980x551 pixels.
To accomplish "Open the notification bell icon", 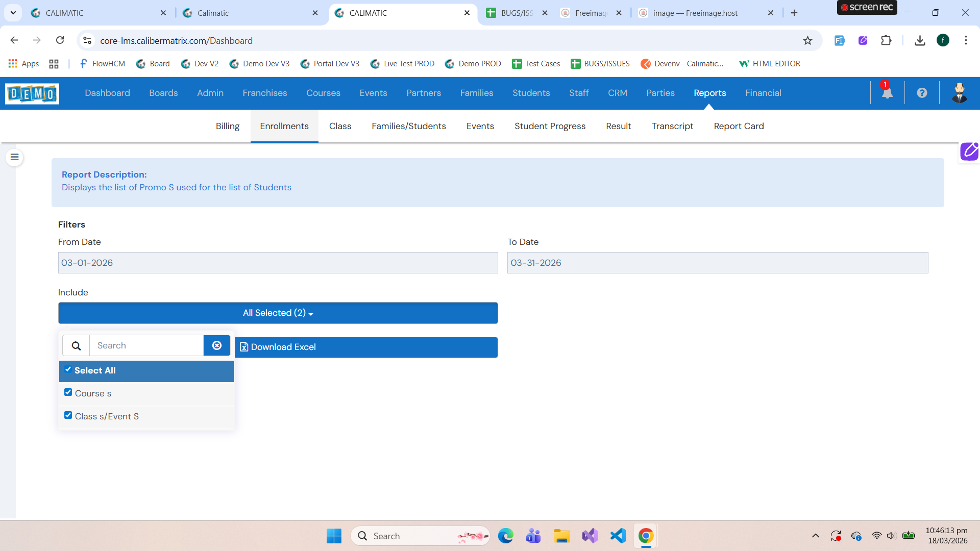I will [887, 93].
